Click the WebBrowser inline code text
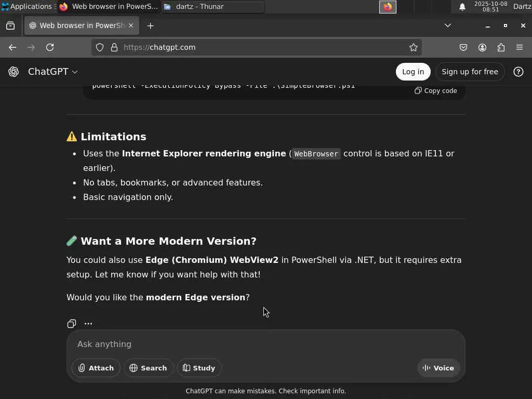The width and height of the screenshot is (532, 399). tap(316, 154)
